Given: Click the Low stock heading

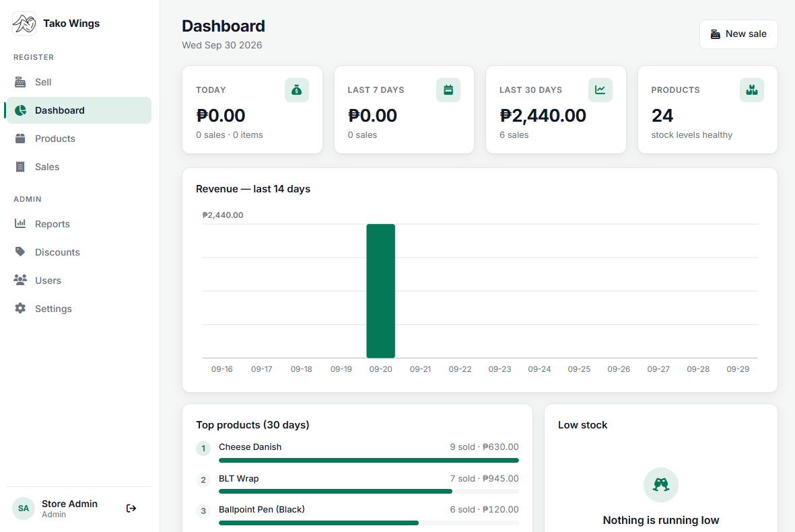Looking at the screenshot, I should coord(582,425).
